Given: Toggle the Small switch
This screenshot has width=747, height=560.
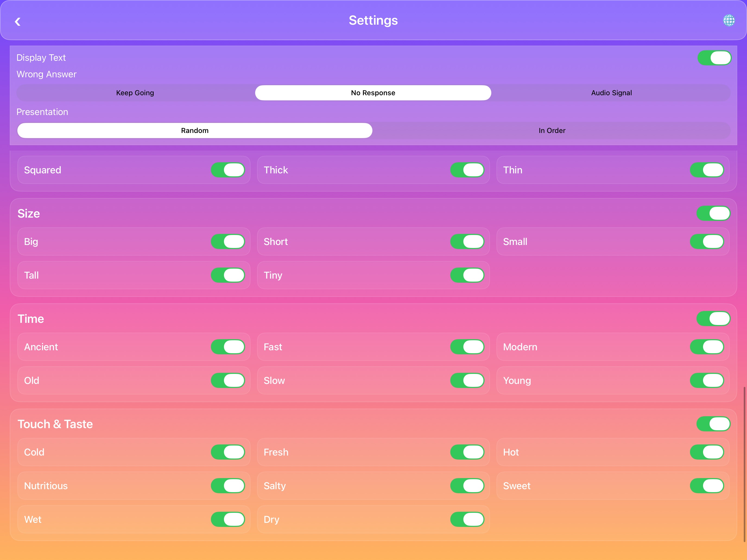Looking at the screenshot, I should point(707,242).
